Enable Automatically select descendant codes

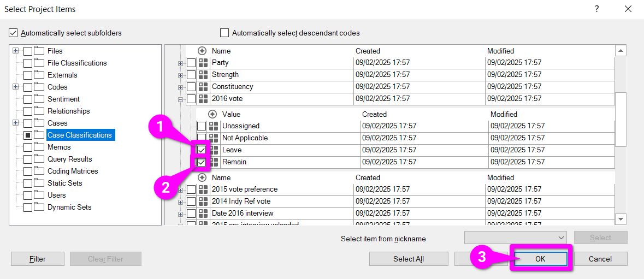(x=224, y=33)
